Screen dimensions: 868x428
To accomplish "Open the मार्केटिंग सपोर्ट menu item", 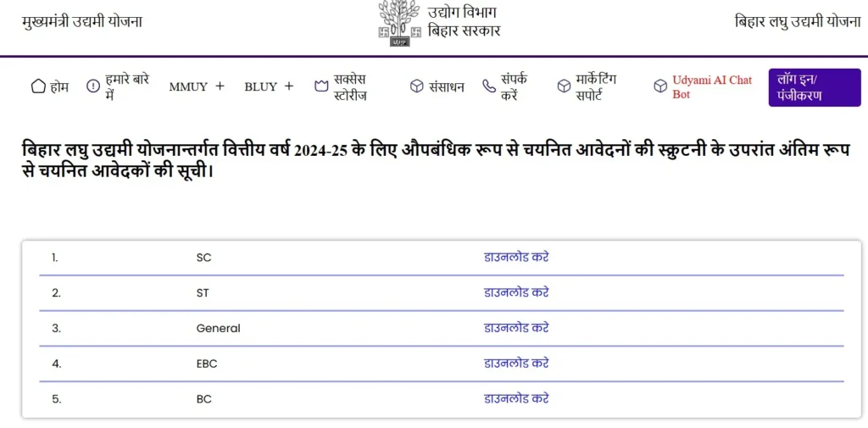I will [596, 86].
